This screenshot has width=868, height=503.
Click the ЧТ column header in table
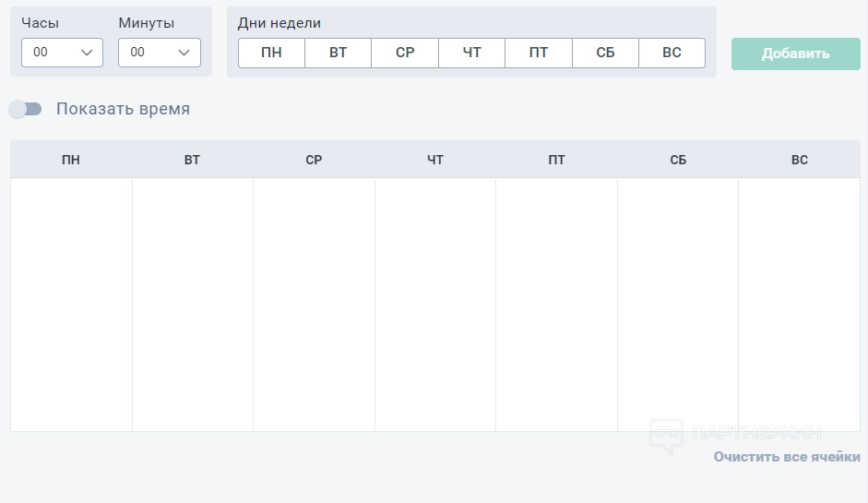point(435,160)
